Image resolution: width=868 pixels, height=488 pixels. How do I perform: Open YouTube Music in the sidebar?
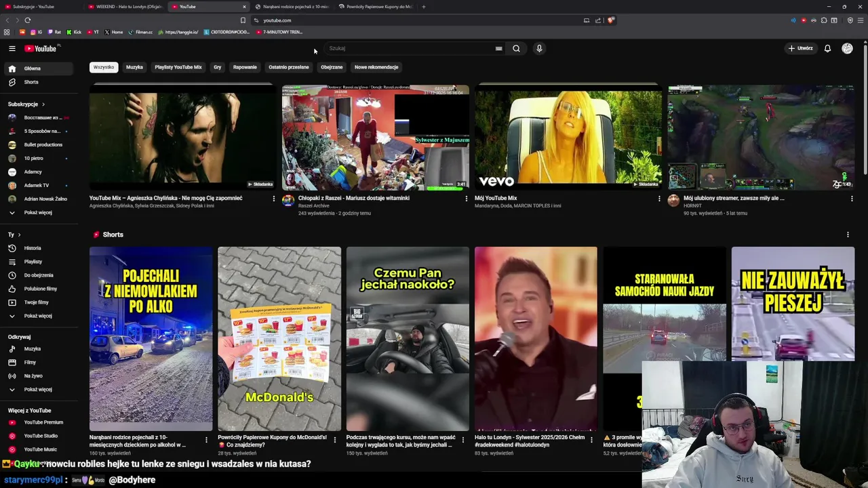(40, 449)
